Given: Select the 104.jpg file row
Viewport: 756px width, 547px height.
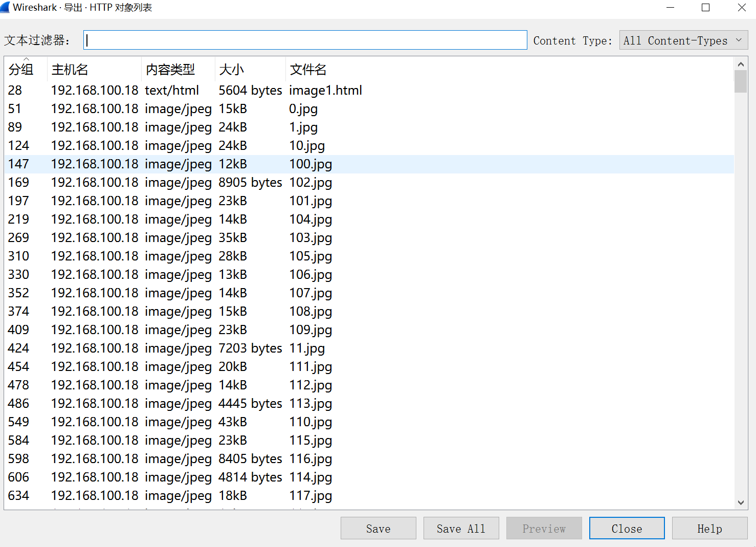Looking at the screenshot, I should click(x=369, y=219).
